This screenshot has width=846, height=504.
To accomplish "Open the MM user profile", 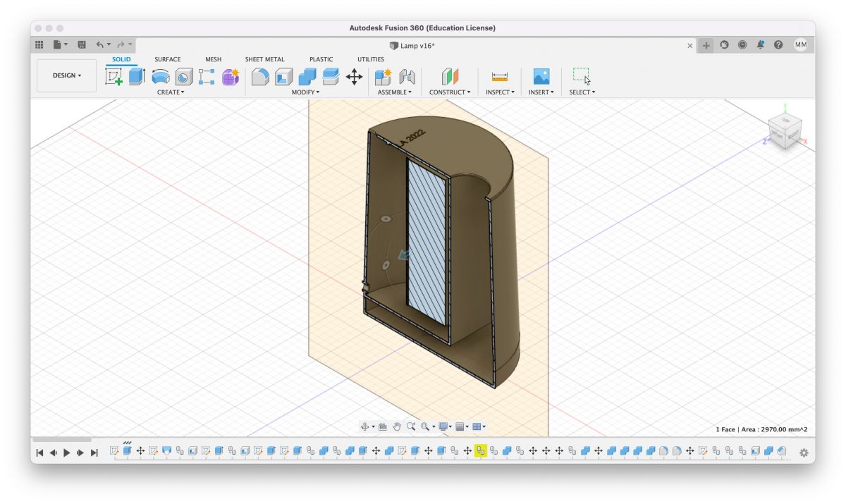I will click(x=801, y=44).
